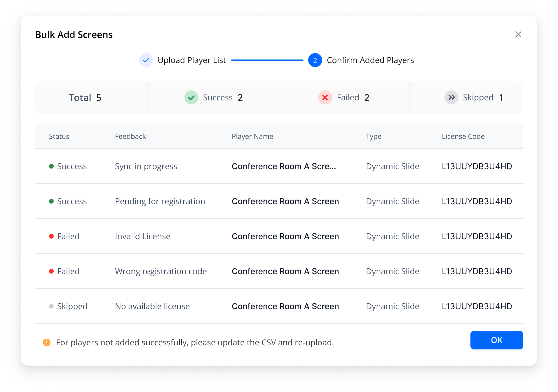Click the green Success check icon
Viewport: 558px width, 392px height.
tap(191, 97)
